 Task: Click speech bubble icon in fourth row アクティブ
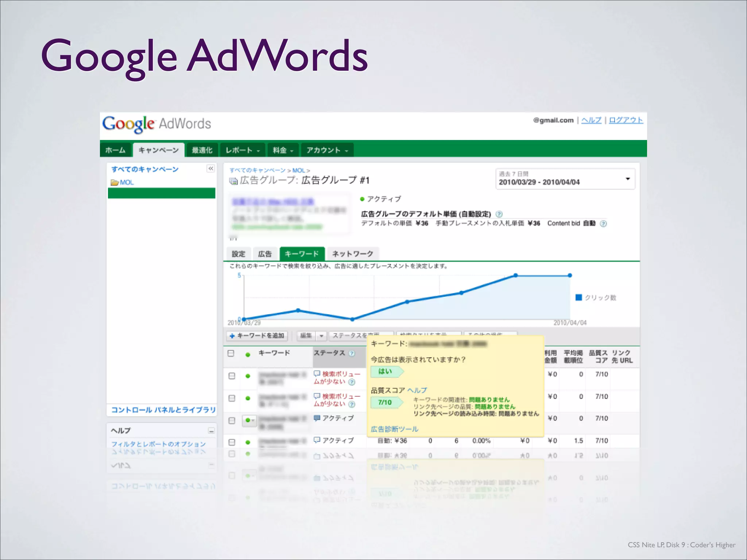pyautogui.click(x=317, y=440)
